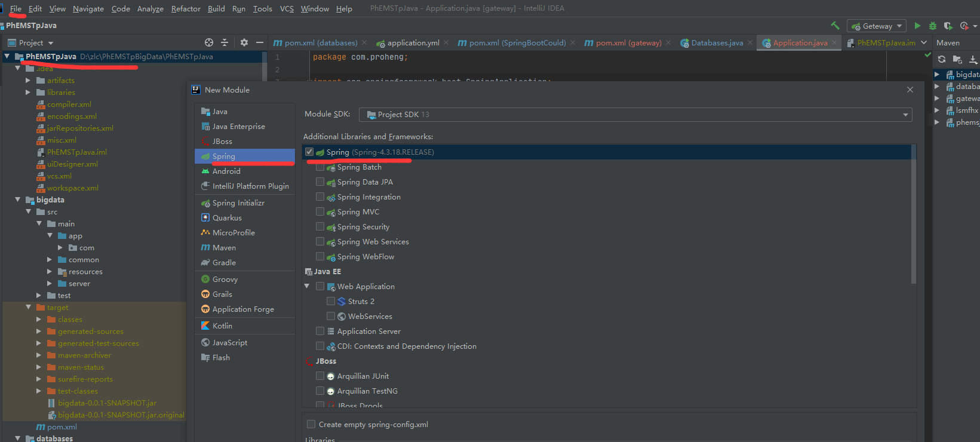Open the Refactor menu

point(186,8)
